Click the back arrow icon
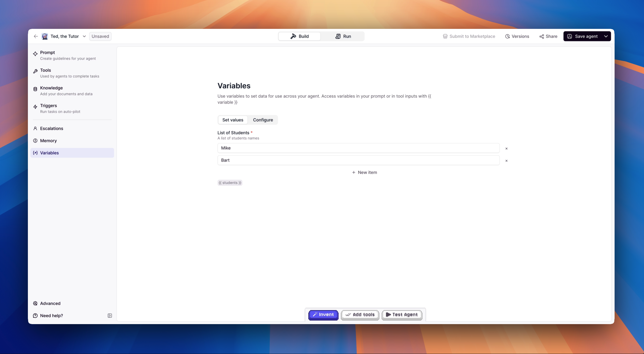The width and height of the screenshot is (644, 354). 36,36
